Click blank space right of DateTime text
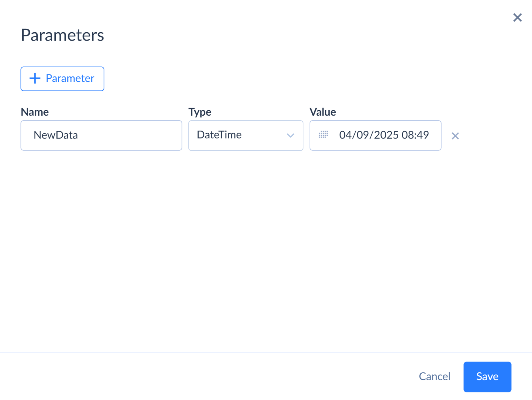Viewport: 532px width, 400px height. pos(263,135)
